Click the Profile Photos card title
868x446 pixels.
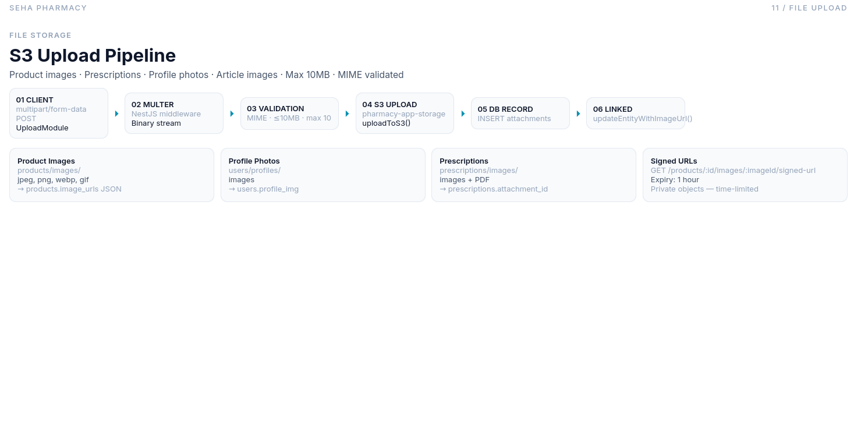click(254, 161)
